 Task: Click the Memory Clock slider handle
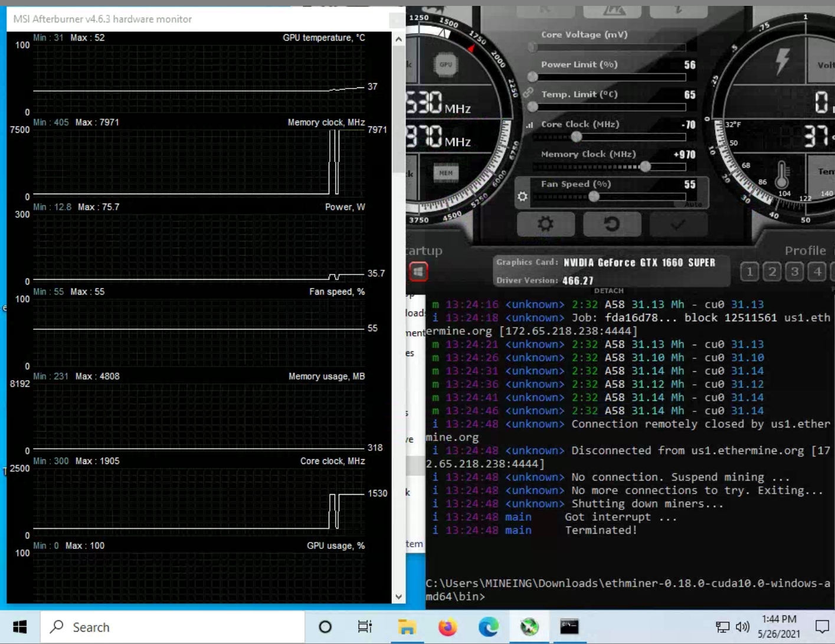point(645,167)
